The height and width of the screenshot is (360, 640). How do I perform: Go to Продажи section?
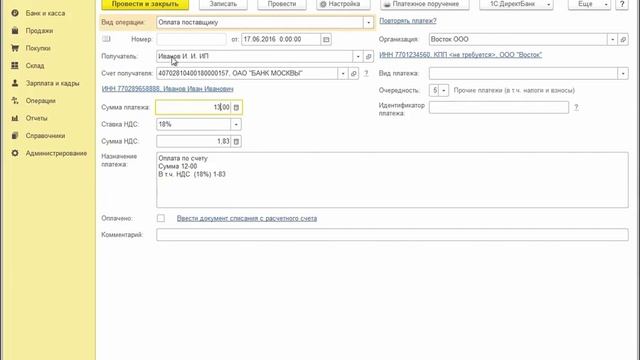[39, 31]
